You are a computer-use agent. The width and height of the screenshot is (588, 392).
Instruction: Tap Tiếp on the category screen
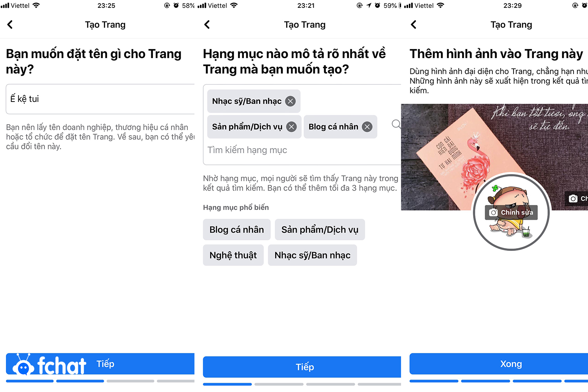(302, 367)
